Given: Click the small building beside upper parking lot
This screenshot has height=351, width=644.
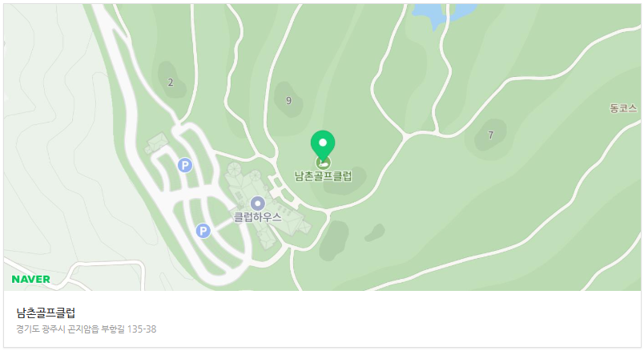Looking at the screenshot, I should (x=157, y=142).
